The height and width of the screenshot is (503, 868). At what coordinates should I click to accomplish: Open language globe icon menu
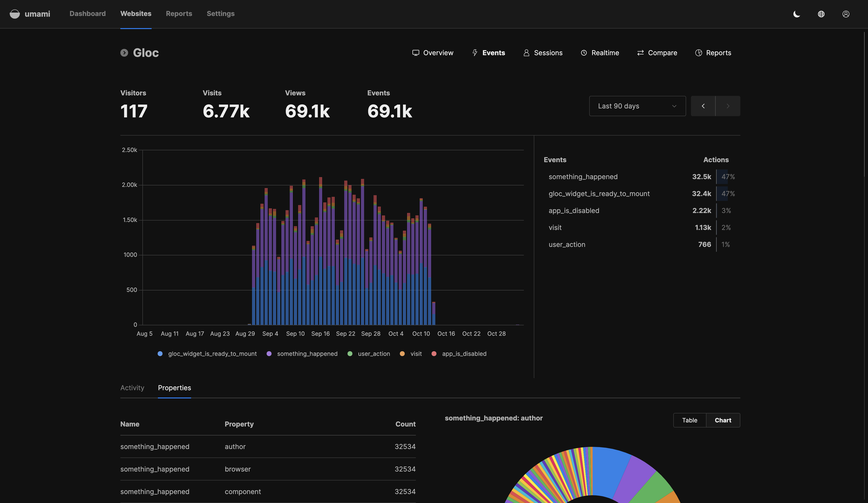pos(821,14)
